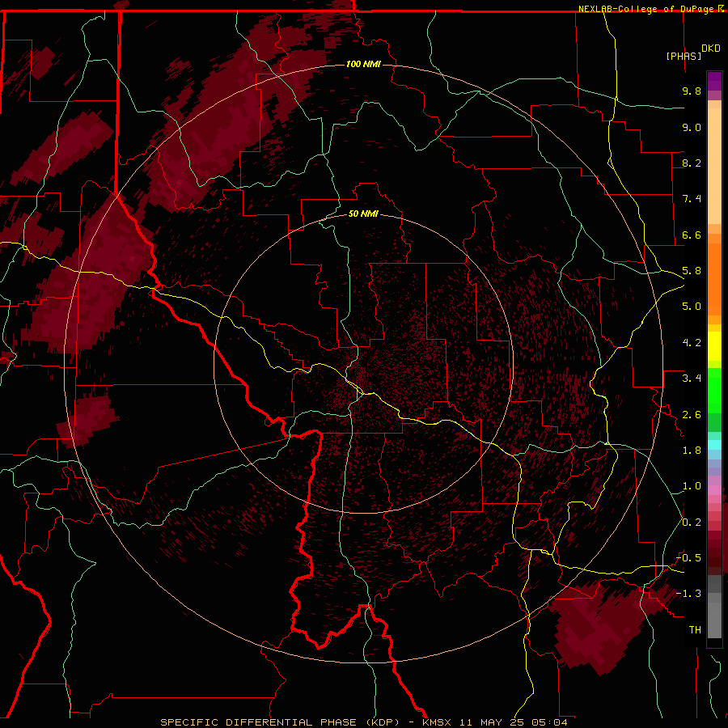Viewport: 728px width, 728px height.
Task: Click the (KDP) abbreviation in the caption
Action: 383,722
